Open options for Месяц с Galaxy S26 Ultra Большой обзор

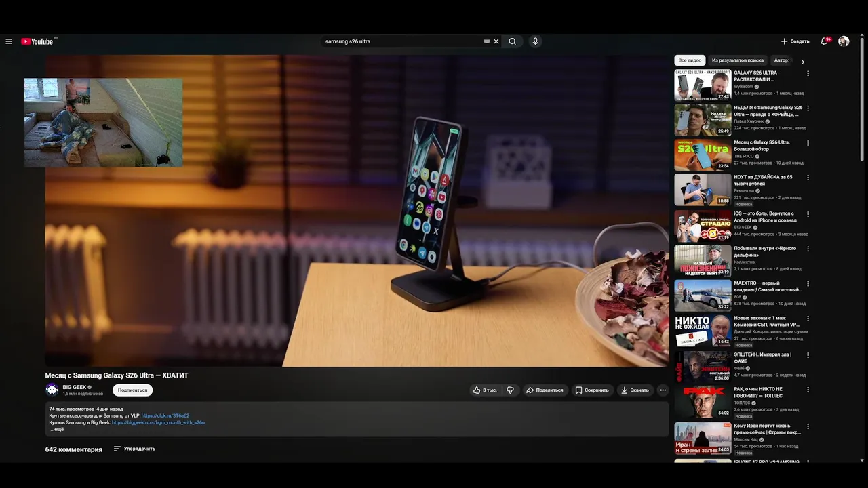tap(808, 143)
